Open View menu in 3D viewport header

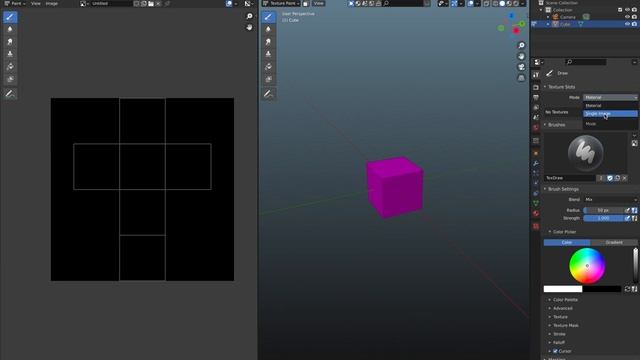[318, 3]
